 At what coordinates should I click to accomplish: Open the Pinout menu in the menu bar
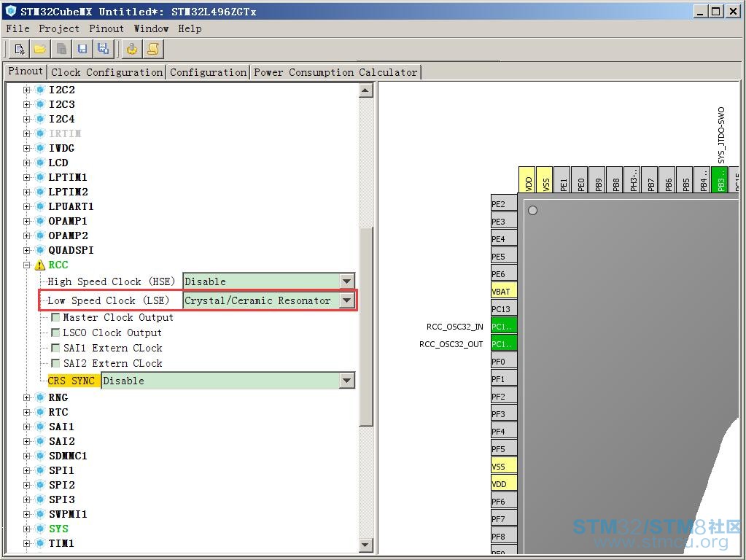pyautogui.click(x=106, y=28)
